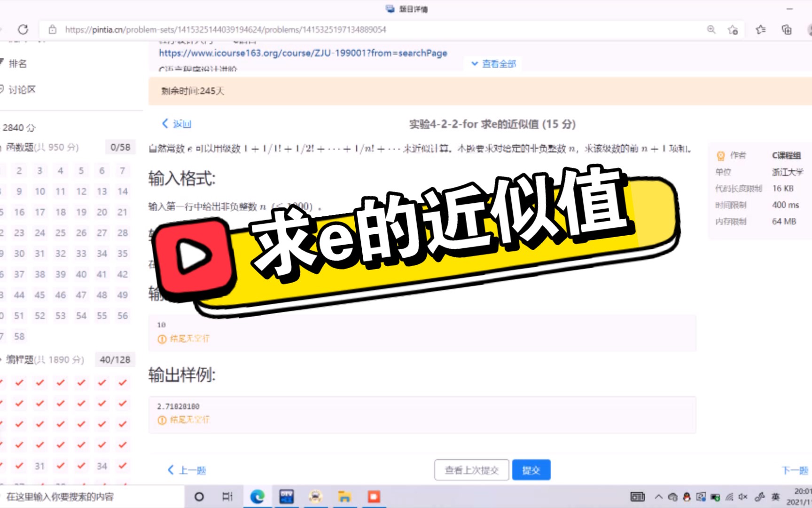Image resolution: width=812 pixels, height=508 pixels.
Task: Open the volume icon in system tray
Action: pos(743,496)
